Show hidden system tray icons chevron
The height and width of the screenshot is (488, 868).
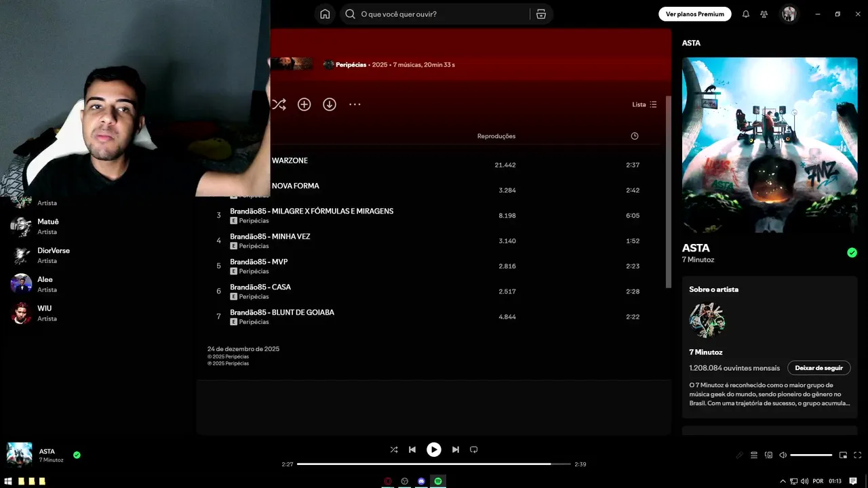pyautogui.click(x=783, y=481)
